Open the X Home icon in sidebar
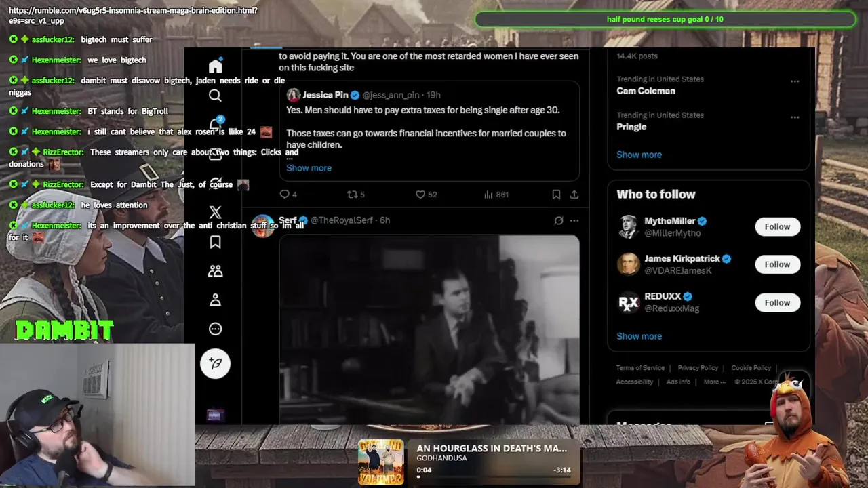The width and height of the screenshot is (868, 488). (x=215, y=66)
